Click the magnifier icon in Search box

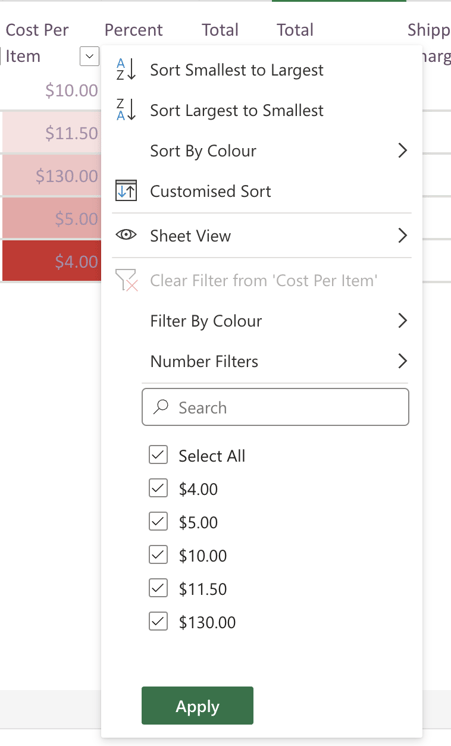(161, 407)
